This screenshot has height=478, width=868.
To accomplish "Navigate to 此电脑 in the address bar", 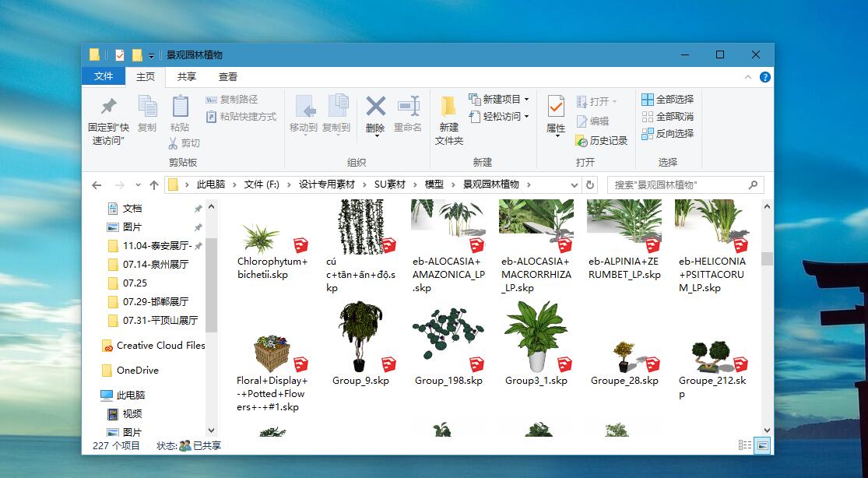I will 211,185.
